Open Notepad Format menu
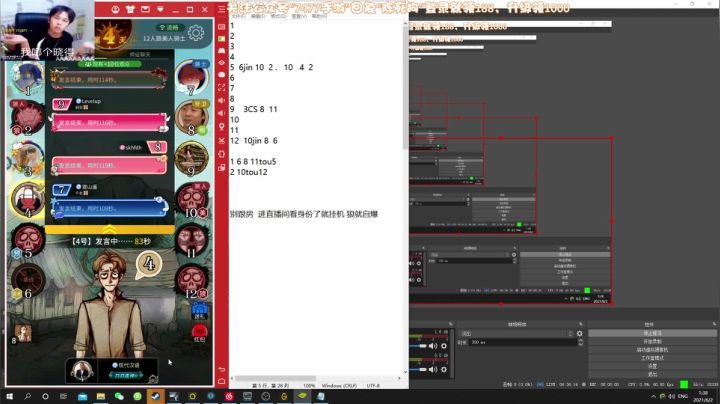 [x=278, y=16]
